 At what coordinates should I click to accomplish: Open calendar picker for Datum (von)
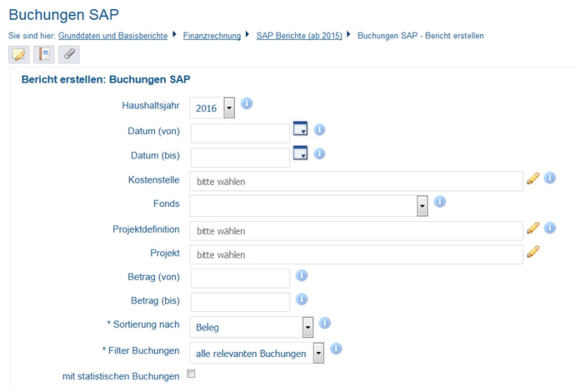(x=300, y=129)
